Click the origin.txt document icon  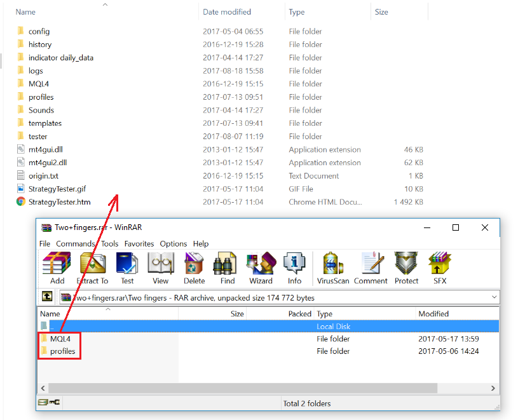coord(21,175)
